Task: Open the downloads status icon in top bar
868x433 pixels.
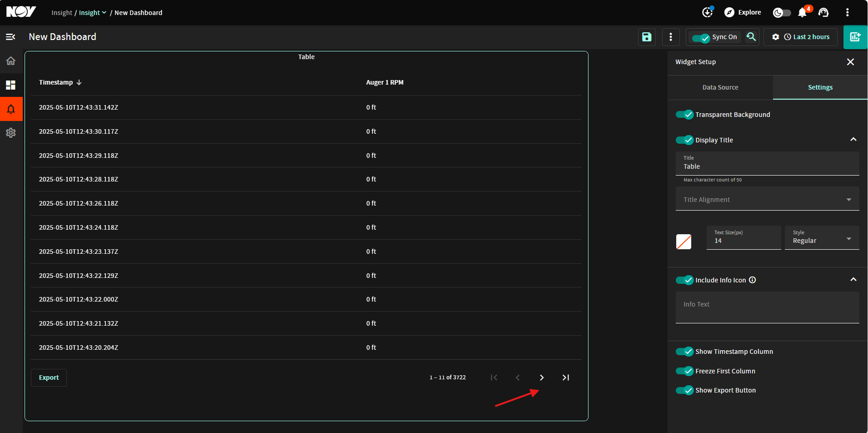Action: (x=708, y=12)
